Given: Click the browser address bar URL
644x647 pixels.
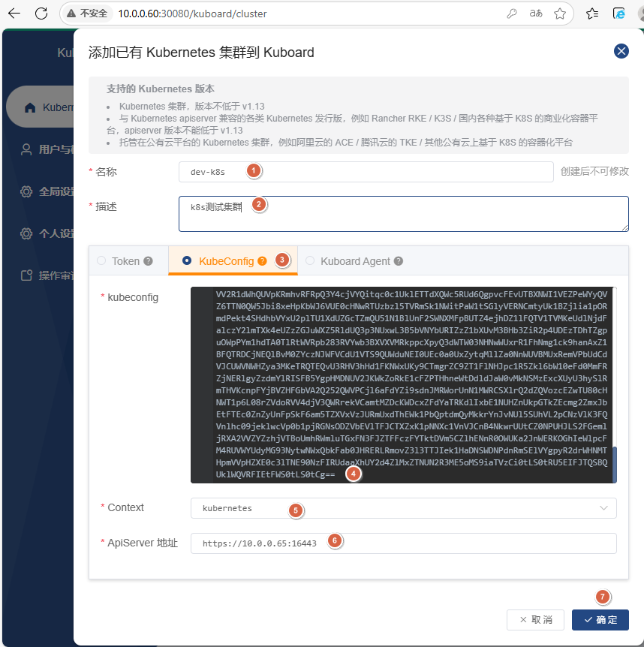Looking at the screenshot, I should click(192, 14).
